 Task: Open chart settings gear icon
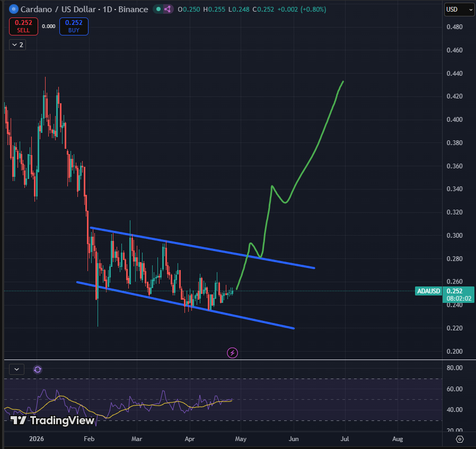pos(460,439)
